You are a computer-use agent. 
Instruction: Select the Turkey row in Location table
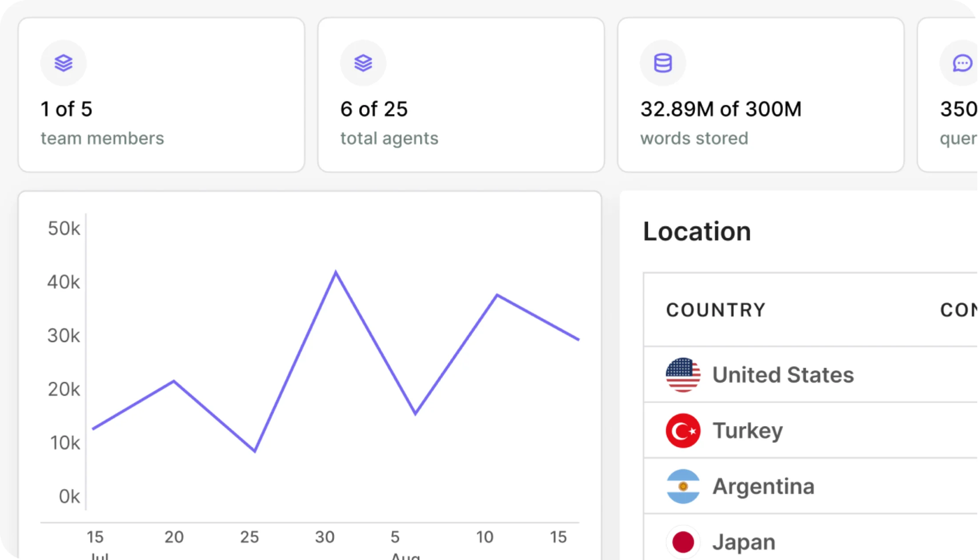[x=810, y=430]
